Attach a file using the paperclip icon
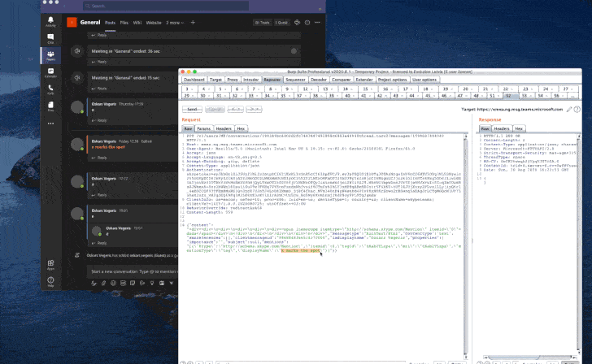592x364 pixels. click(x=103, y=283)
